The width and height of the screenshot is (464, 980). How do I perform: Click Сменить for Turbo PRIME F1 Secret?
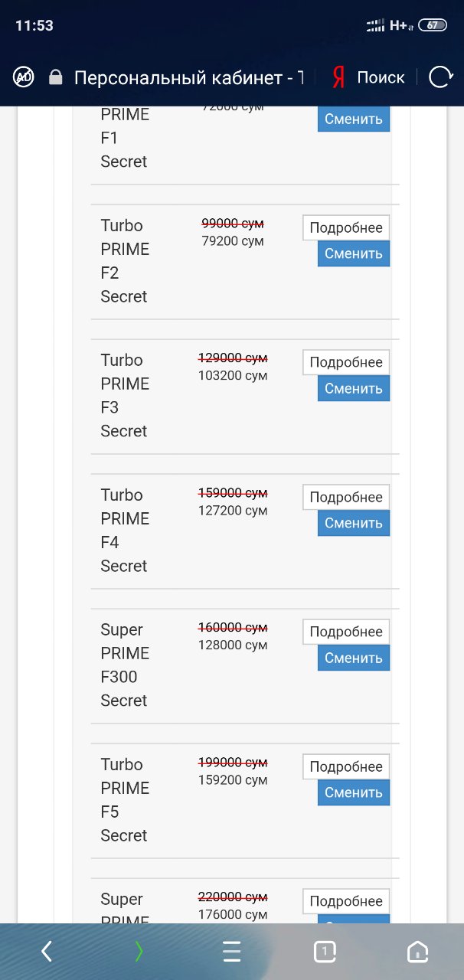(354, 119)
